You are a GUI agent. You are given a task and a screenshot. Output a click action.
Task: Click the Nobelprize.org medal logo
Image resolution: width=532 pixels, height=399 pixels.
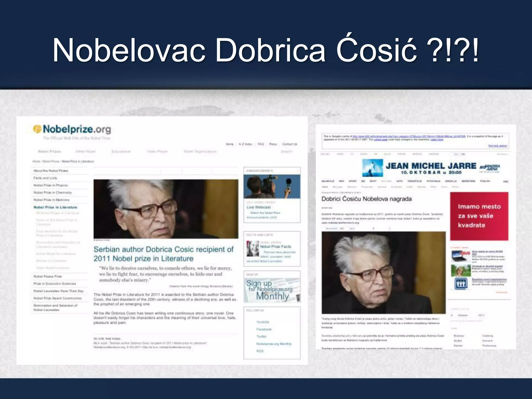37,129
